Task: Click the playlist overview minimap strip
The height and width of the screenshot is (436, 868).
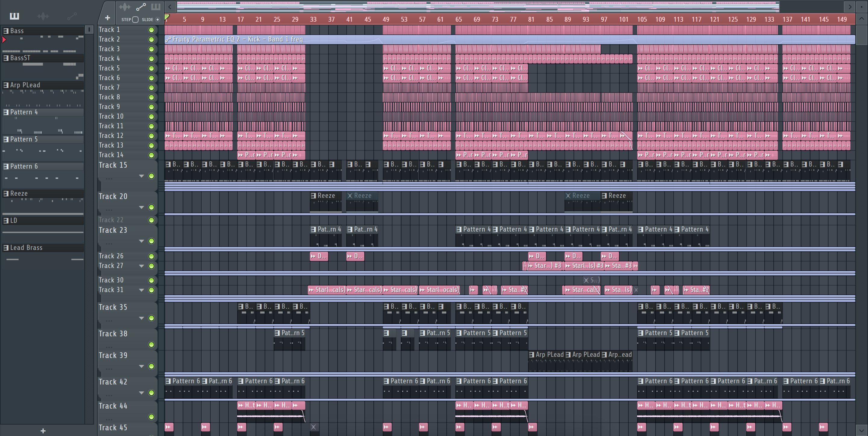Action: coord(478,6)
